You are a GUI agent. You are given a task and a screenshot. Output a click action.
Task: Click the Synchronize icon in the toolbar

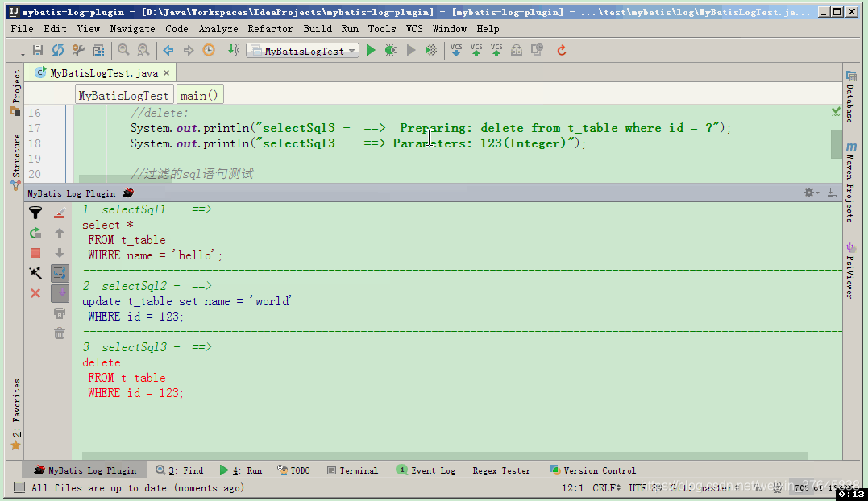pyautogui.click(x=57, y=50)
